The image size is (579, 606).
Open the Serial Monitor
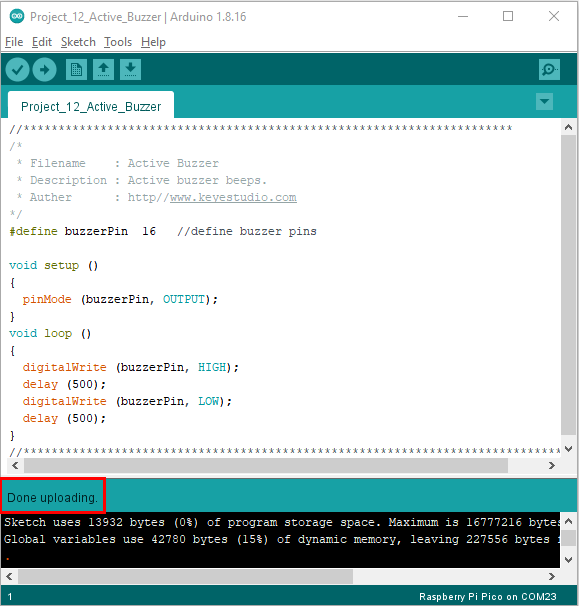click(549, 70)
